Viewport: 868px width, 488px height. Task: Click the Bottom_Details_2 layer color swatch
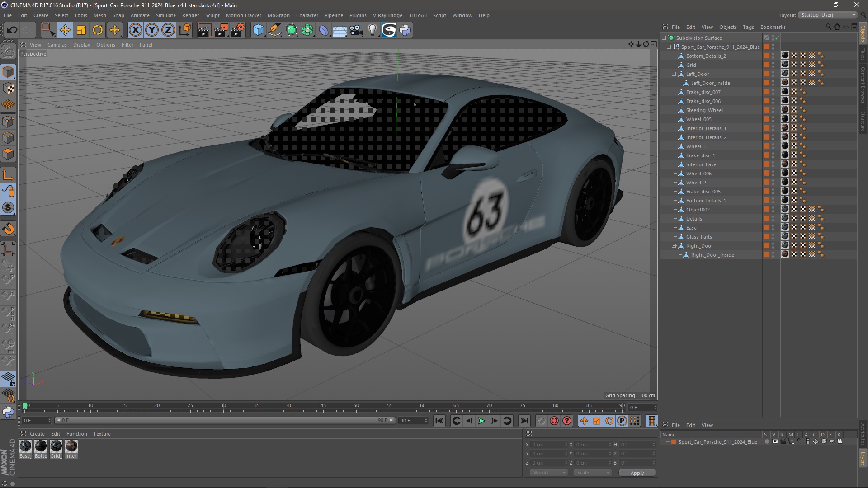[767, 56]
